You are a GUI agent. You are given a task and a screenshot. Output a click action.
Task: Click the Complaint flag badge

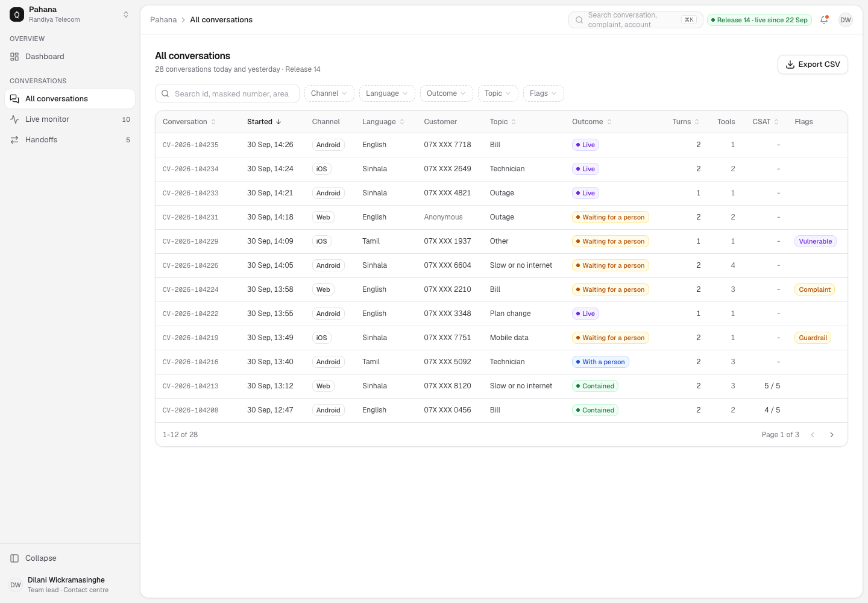click(x=815, y=289)
